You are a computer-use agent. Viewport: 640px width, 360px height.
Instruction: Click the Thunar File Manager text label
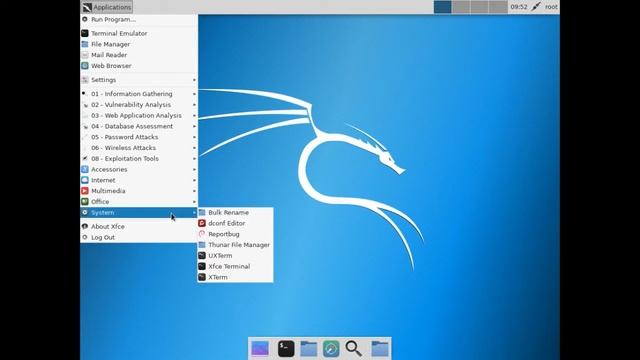click(239, 245)
